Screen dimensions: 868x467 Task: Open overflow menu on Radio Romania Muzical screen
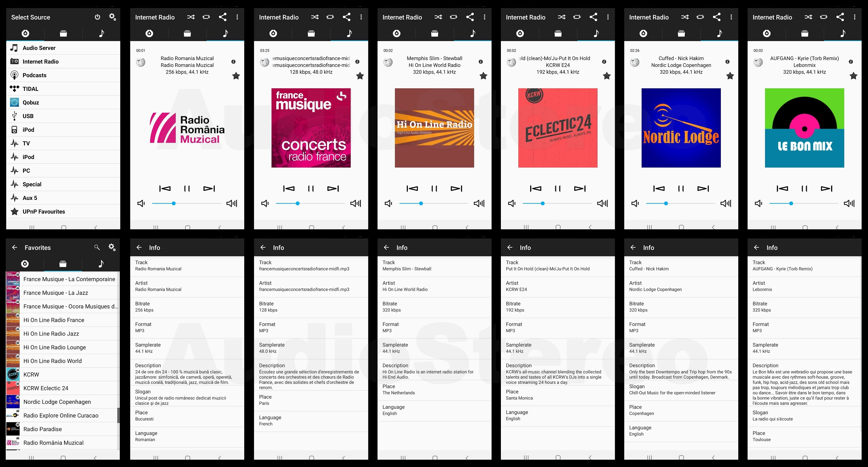(x=237, y=17)
